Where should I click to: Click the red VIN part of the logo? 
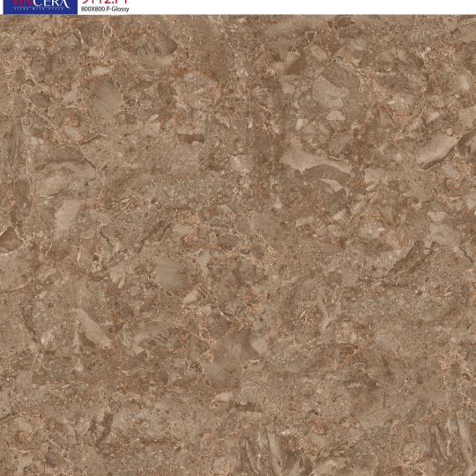point(22,3)
